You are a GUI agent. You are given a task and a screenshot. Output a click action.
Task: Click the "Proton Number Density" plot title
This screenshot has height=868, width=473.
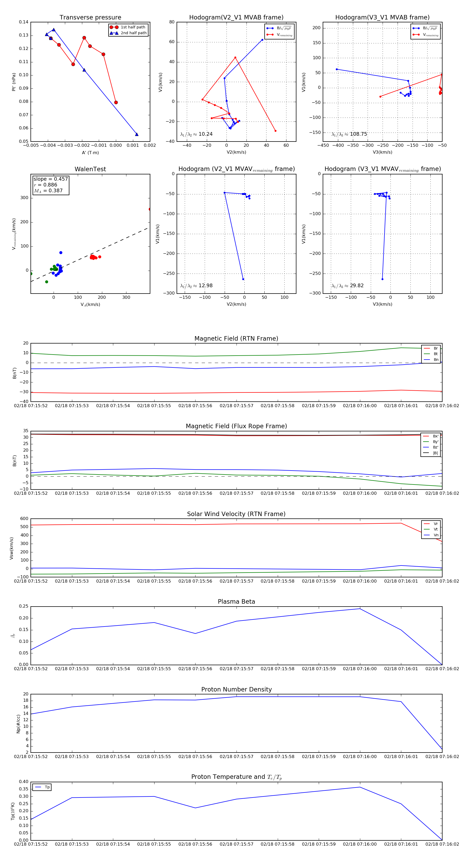(x=236, y=689)
